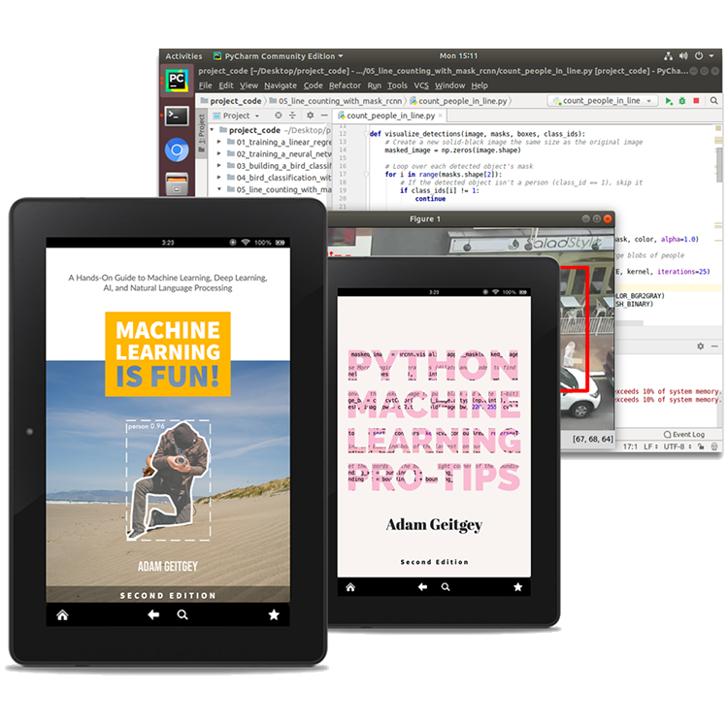Viewport: 728px width, 728px height.
Task: Open the Window menu
Action: pos(449,85)
